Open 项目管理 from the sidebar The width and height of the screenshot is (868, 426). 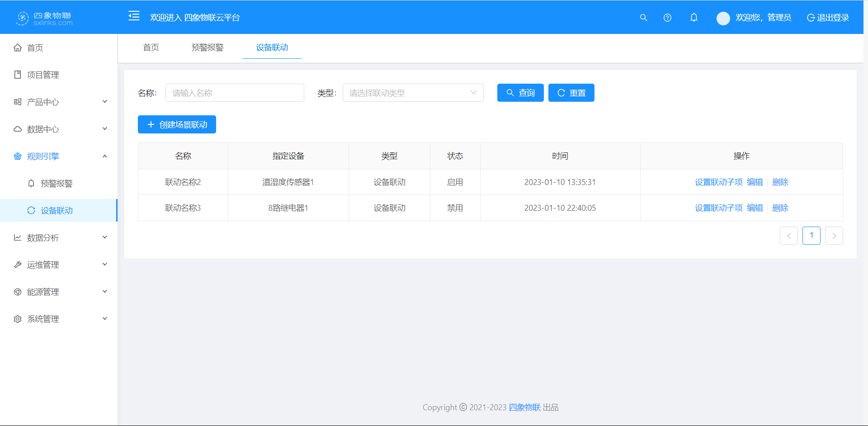43,75
